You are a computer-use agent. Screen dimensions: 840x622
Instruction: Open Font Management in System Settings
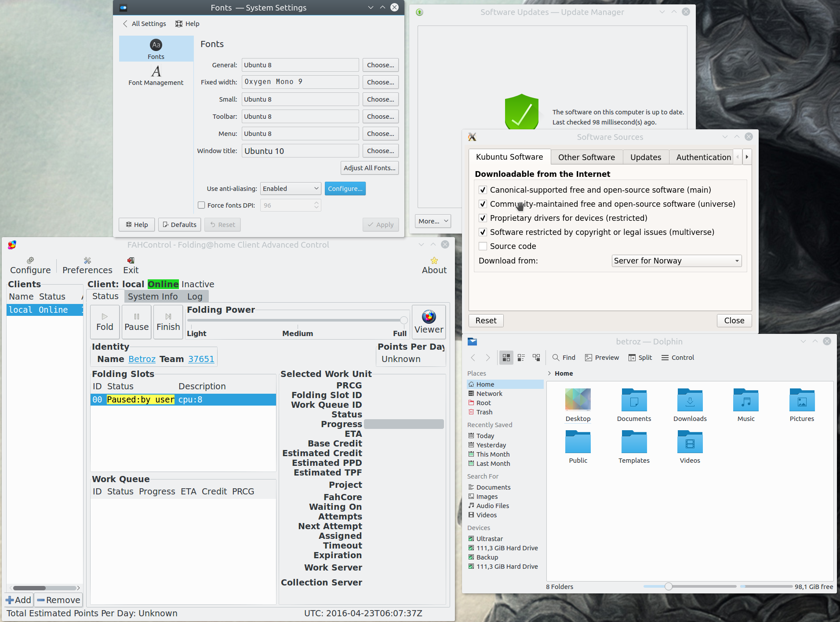coord(156,75)
